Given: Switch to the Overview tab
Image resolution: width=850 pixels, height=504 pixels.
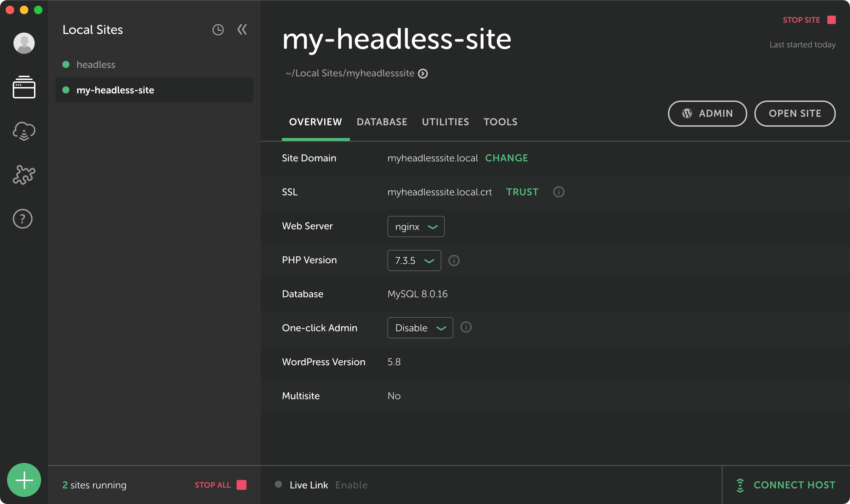Looking at the screenshot, I should [x=316, y=122].
